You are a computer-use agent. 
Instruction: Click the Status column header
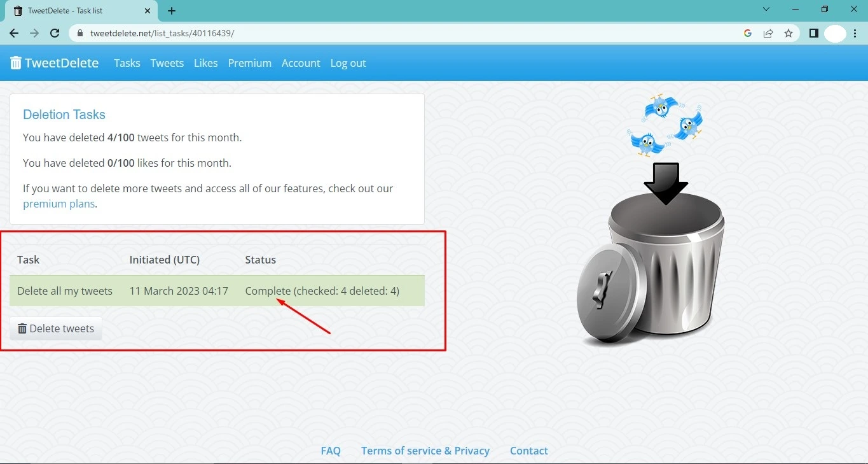261,260
